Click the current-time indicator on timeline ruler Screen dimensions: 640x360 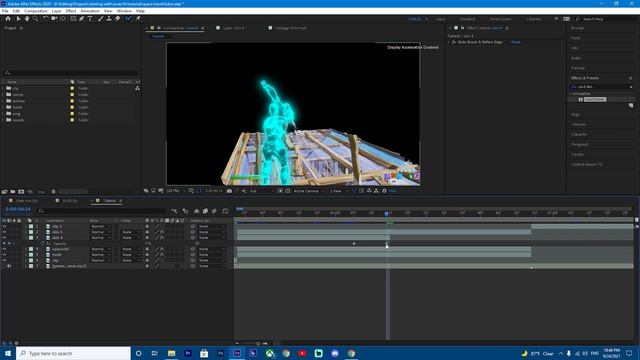pyautogui.click(x=387, y=213)
